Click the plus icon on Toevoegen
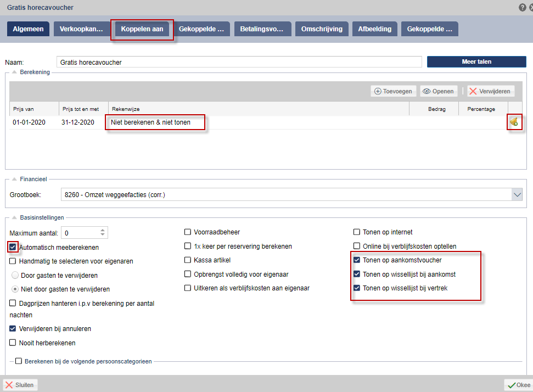Screen dimensions: 533x392 [377, 91]
